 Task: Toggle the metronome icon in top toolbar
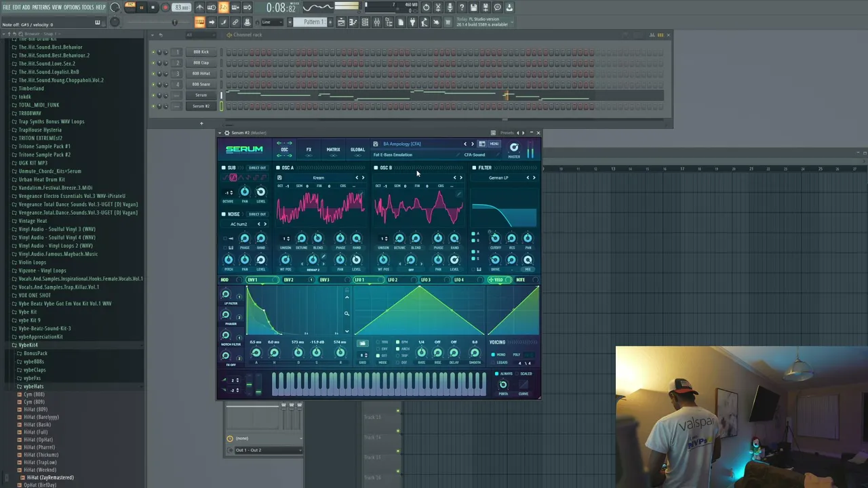coord(199,7)
